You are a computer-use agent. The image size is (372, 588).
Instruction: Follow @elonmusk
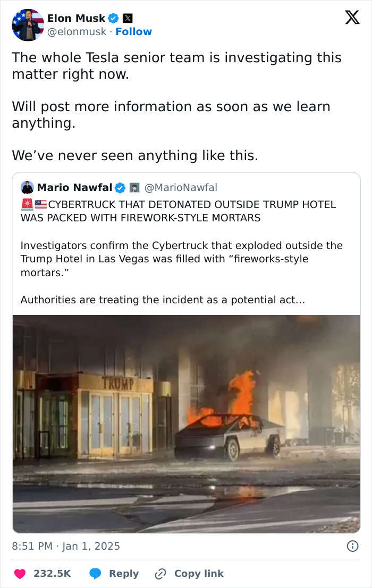click(134, 31)
